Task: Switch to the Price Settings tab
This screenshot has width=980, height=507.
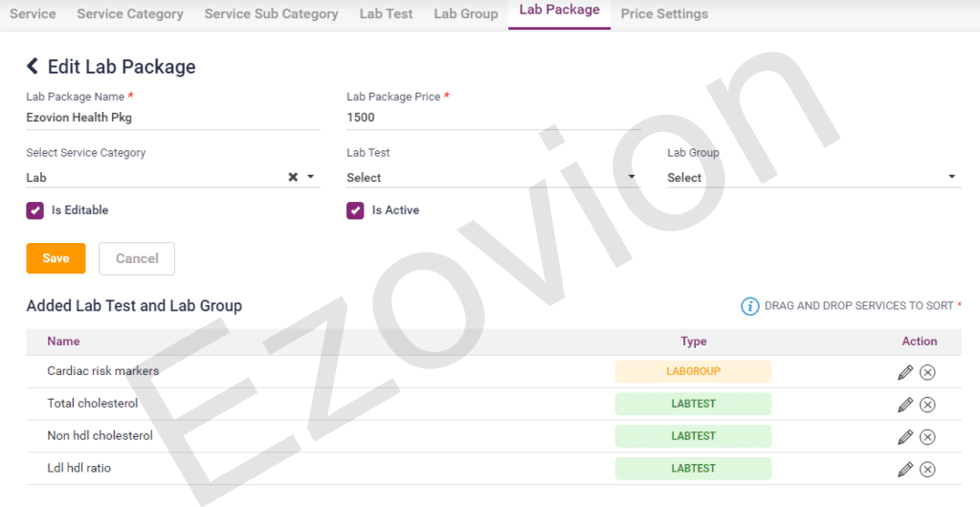Action: pos(664,14)
